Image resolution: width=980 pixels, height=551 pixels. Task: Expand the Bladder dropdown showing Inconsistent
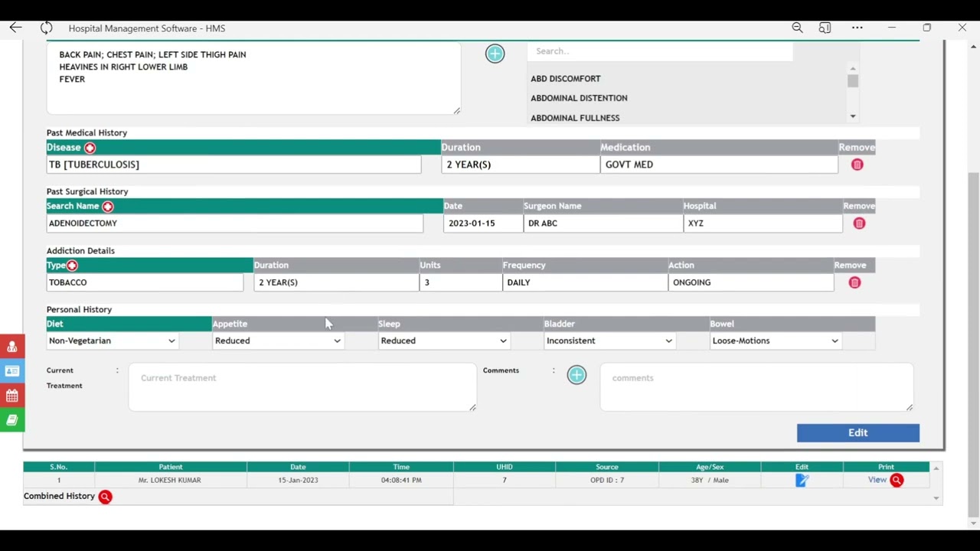[609, 341]
